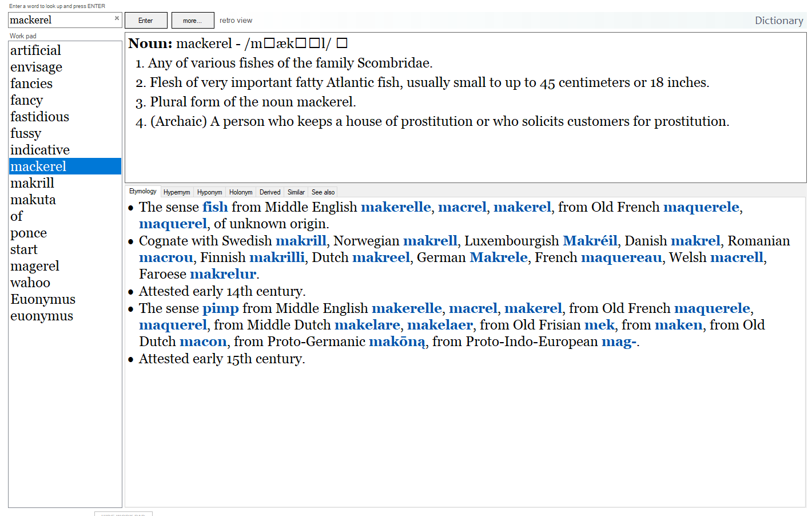This screenshot has width=812, height=516.
Task: Open Faroese 'makrelur' link
Action: [x=223, y=274]
